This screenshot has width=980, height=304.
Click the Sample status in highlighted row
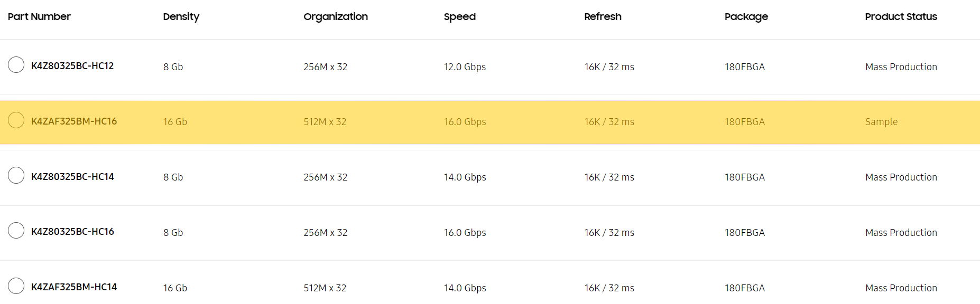[x=881, y=122]
